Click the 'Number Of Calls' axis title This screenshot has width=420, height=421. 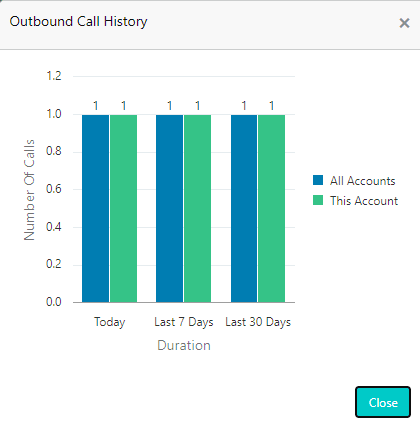coord(29,190)
